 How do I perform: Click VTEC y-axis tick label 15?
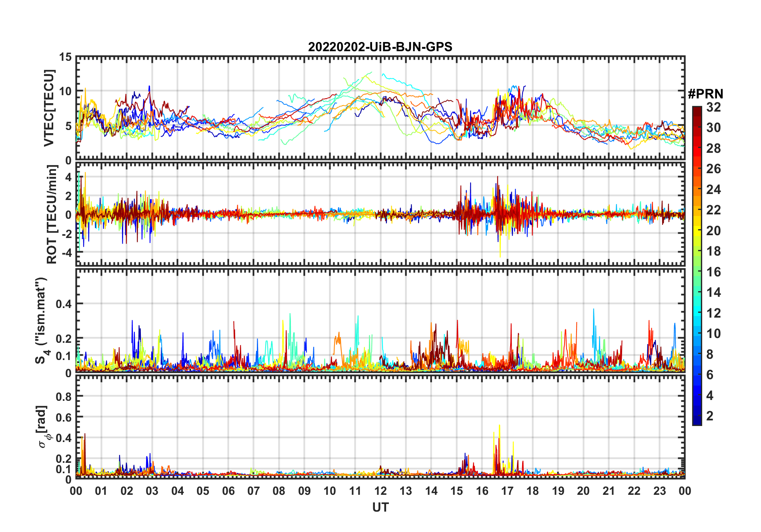tap(65, 57)
